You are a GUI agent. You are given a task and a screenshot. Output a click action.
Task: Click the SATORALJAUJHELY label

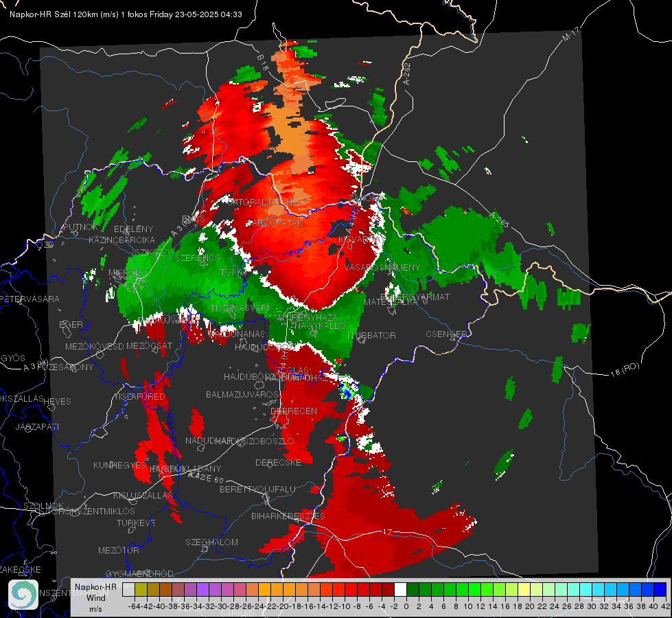tap(268, 202)
